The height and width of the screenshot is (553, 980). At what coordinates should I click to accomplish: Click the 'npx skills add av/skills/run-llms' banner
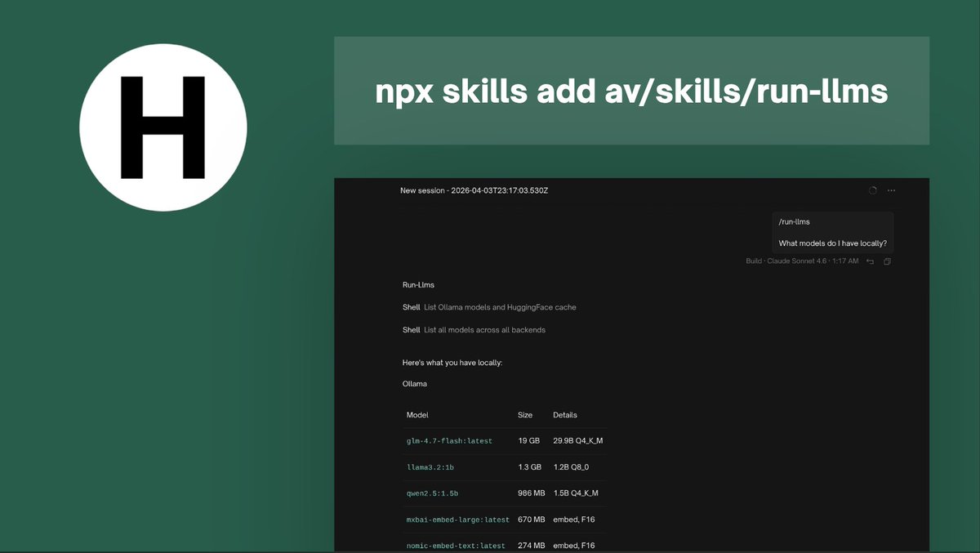click(630, 91)
